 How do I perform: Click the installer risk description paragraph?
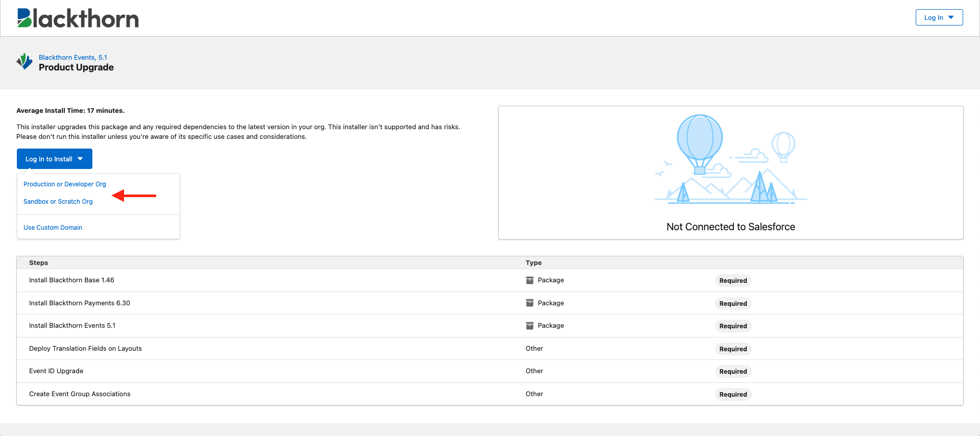(238, 132)
